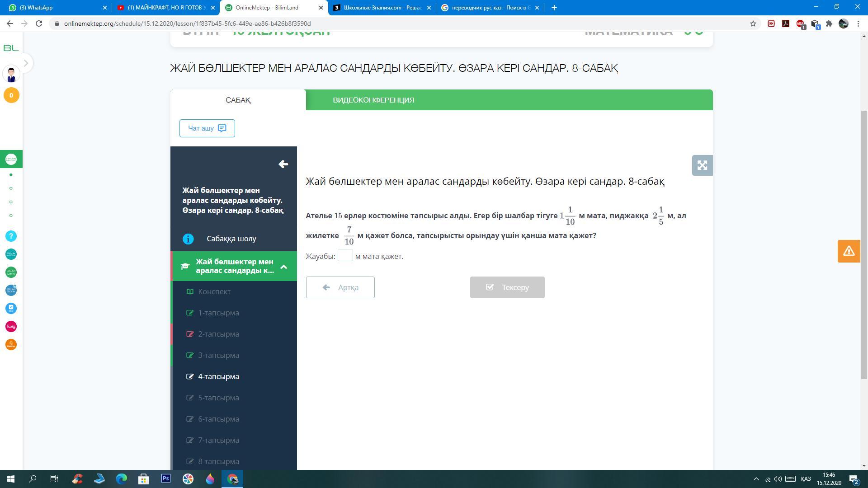Click the answer input box after Жауабы
Screen dimensions: 868x488
(x=345, y=256)
